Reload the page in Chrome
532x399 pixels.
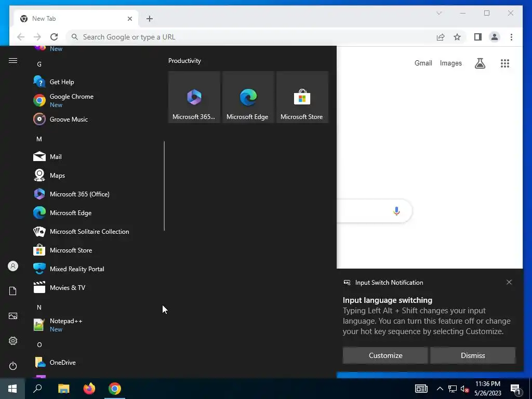click(x=54, y=37)
